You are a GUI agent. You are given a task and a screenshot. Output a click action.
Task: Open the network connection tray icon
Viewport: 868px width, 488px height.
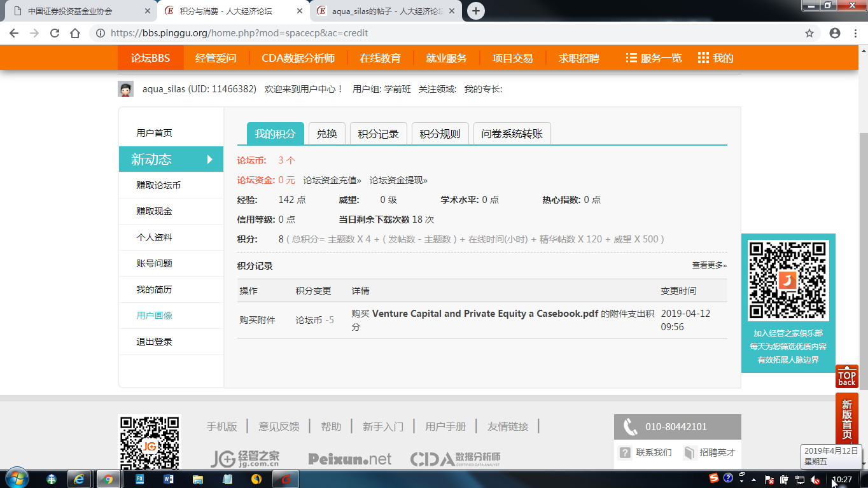click(799, 479)
